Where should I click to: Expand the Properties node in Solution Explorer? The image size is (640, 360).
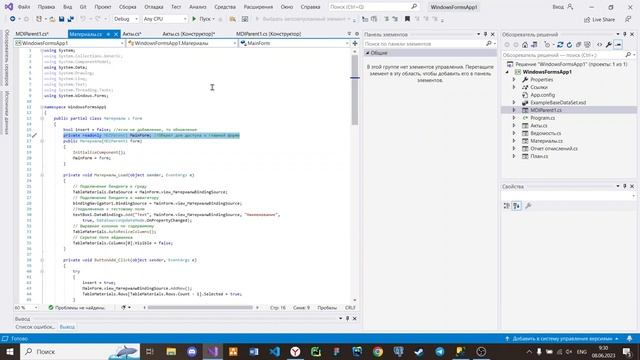click(x=514, y=80)
